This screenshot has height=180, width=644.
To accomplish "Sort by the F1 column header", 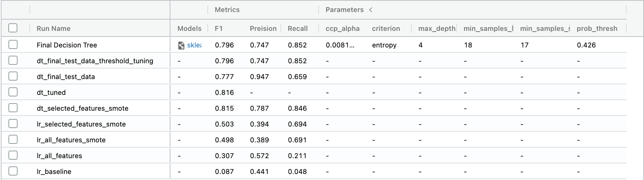I will [219, 29].
